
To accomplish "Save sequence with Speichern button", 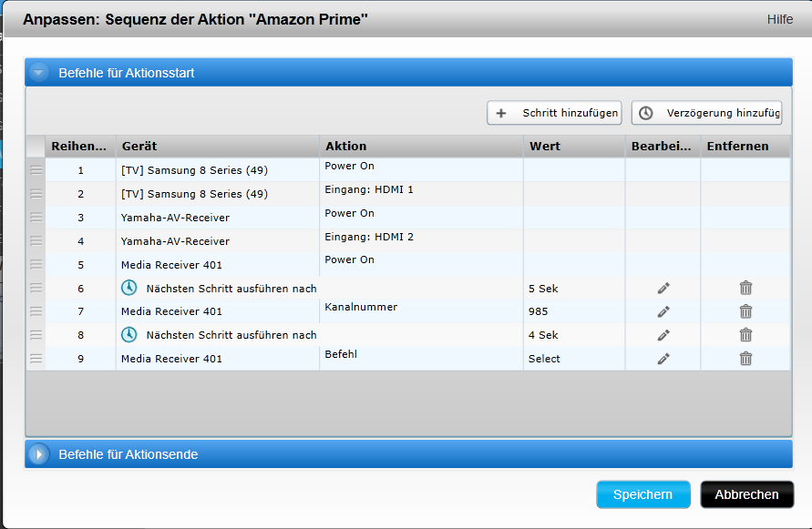I will click(x=642, y=494).
